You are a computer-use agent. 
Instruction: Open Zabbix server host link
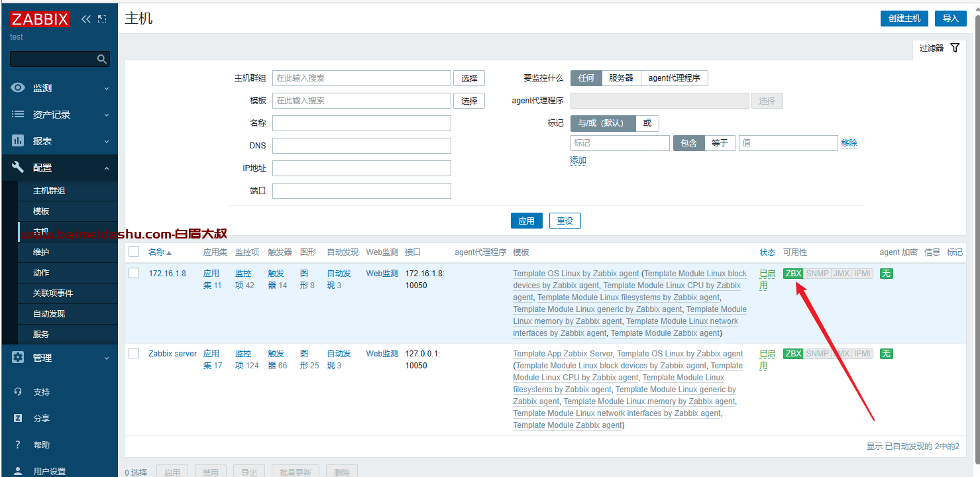pos(172,354)
